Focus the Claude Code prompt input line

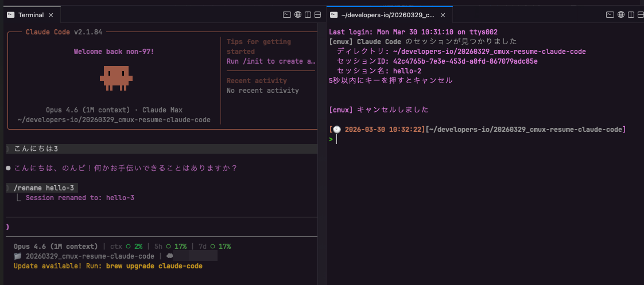tap(162, 227)
